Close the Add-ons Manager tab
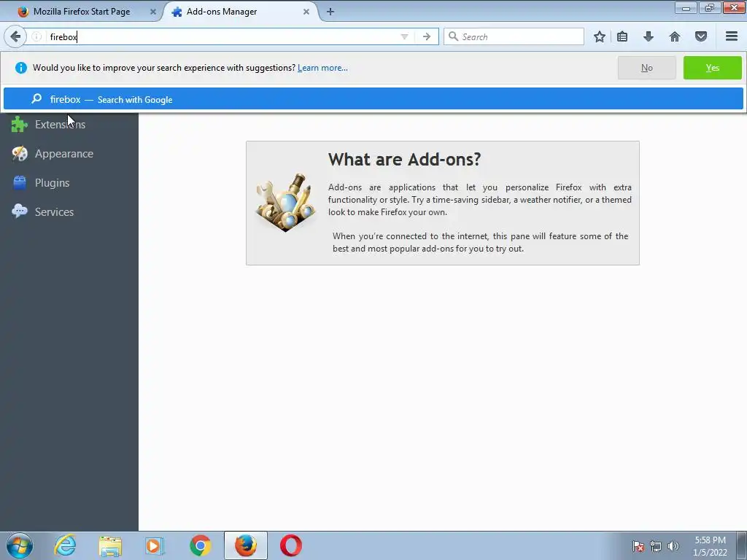Screen dimensions: 747x560 [x=306, y=12]
